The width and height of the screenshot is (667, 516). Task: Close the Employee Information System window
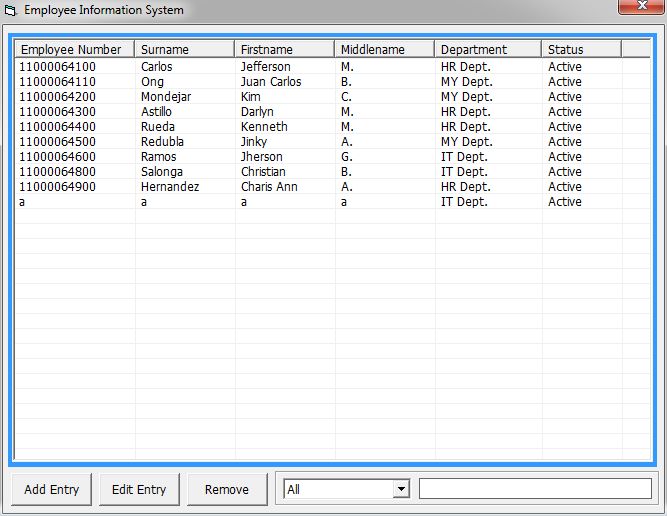[642, 6]
